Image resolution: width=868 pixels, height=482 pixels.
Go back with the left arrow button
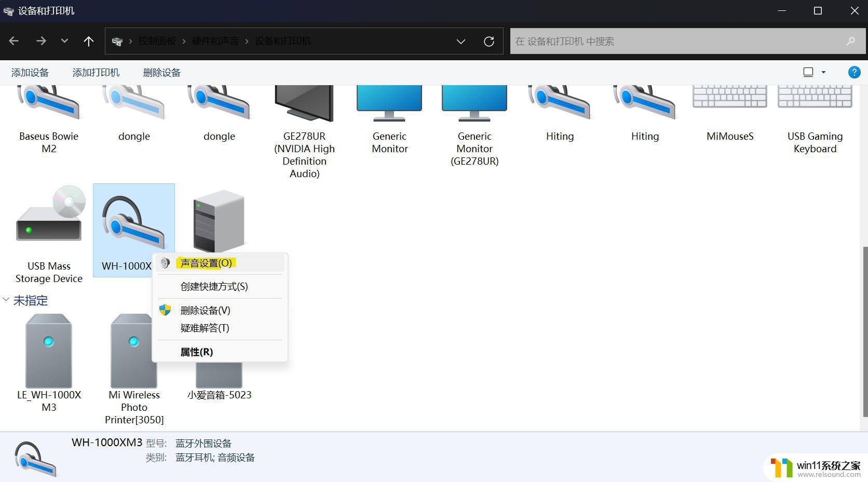(x=14, y=41)
